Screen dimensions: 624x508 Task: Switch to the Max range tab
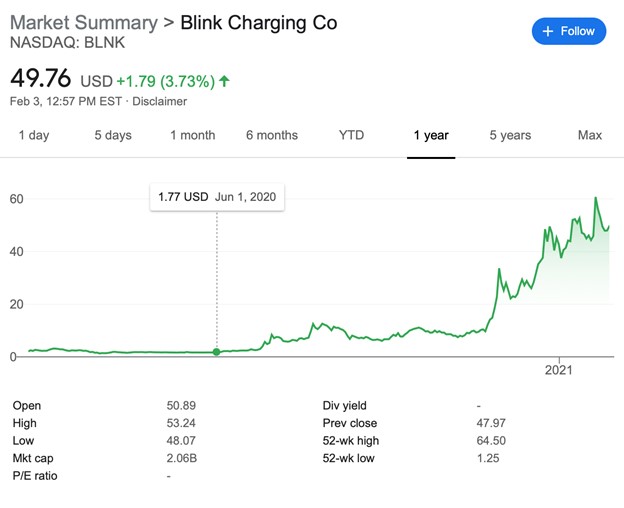pos(589,135)
